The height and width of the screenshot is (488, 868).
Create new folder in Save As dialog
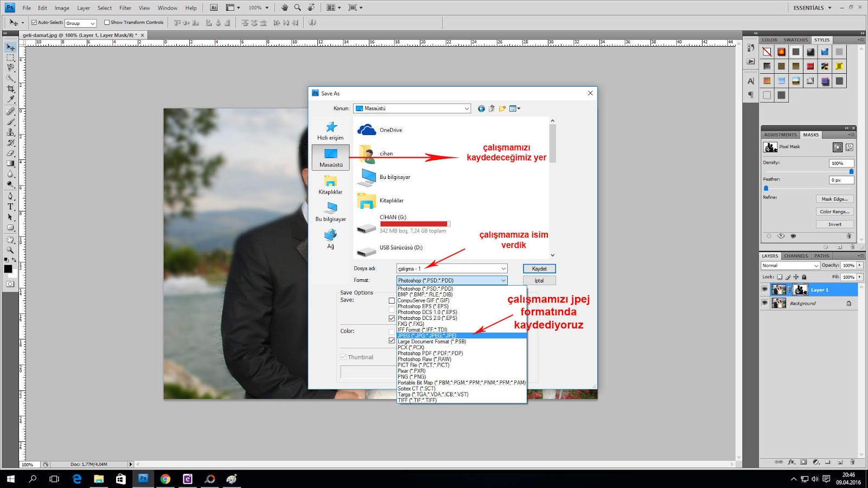tap(502, 108)
